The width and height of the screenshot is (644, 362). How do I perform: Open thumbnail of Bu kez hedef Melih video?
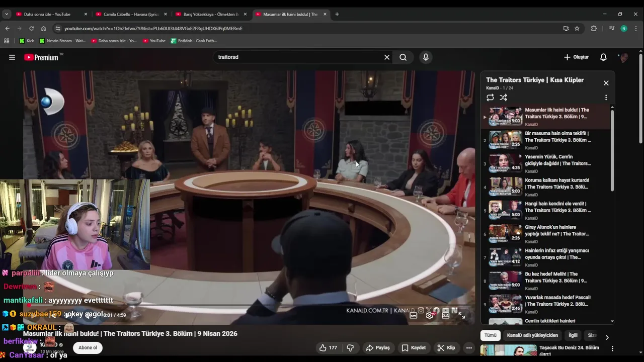[x=505, y=281]
